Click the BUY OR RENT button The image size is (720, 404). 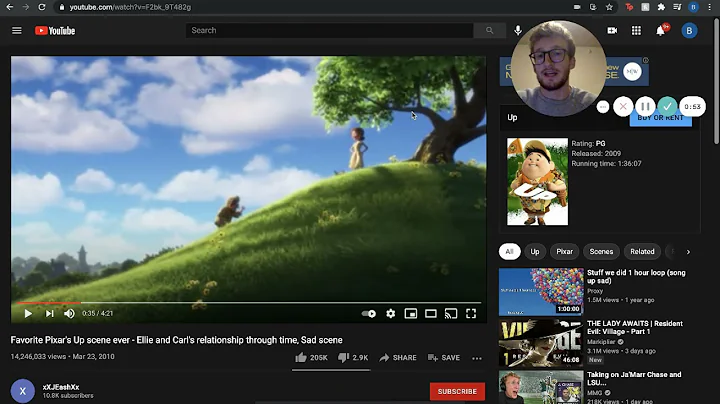(x=661, y=118)
